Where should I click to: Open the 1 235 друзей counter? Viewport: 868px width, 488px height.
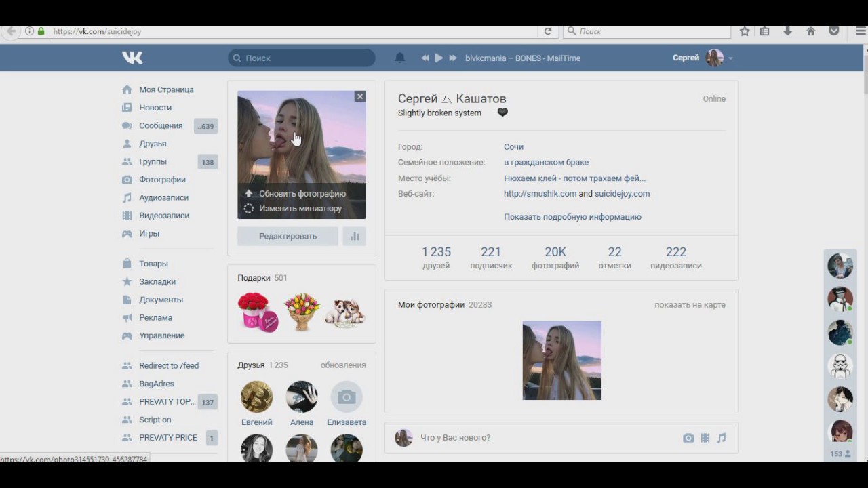[436, 258]
